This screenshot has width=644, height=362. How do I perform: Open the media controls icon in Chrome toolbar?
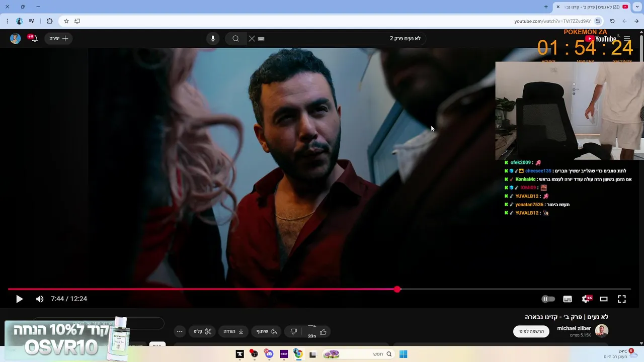click(x=32, y=21)
